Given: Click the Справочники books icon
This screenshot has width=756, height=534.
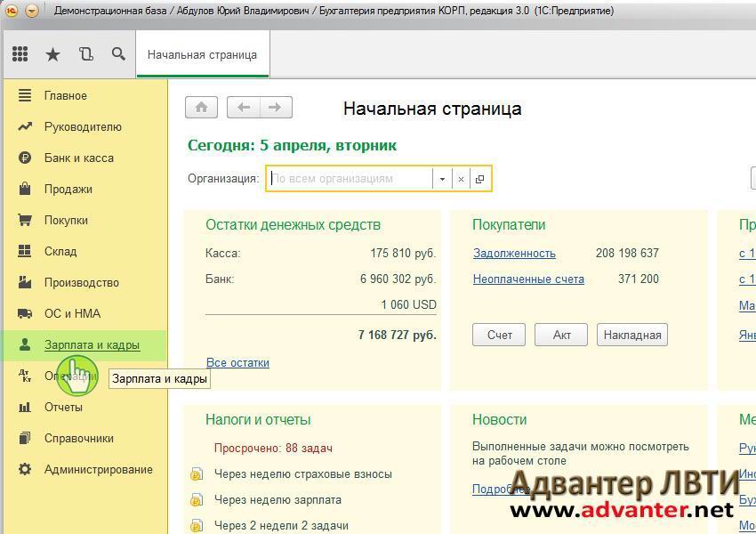Looking at the screenshot, I should (x=25, y=438).
